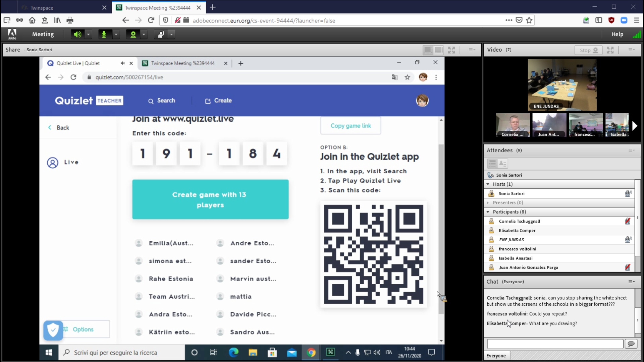
Task: Click Quizlet profile avatar in header
Action: (422, 101)
